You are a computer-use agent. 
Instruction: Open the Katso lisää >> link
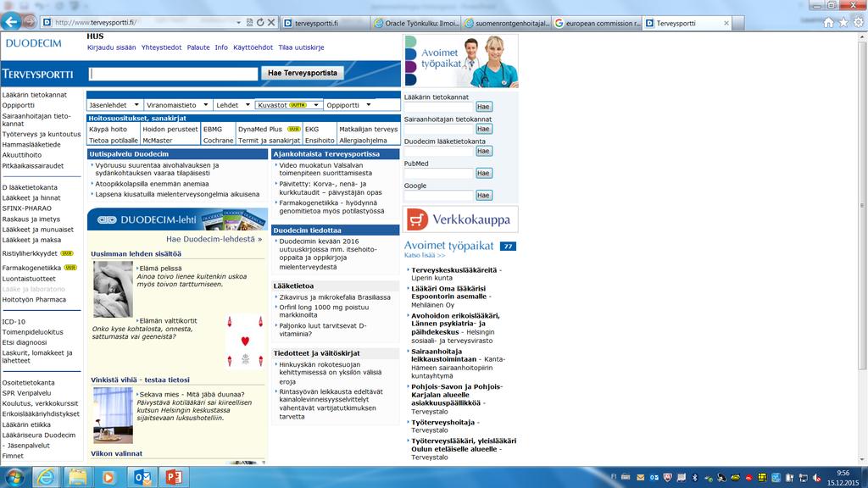point(425,255)
